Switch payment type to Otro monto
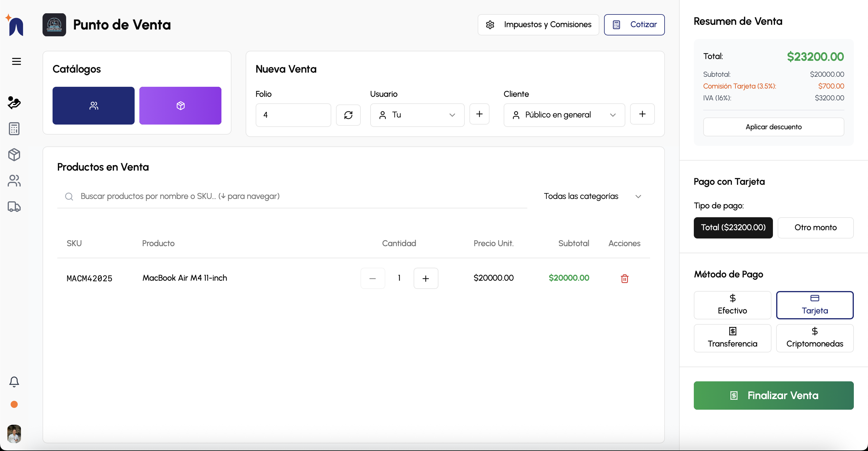This screenshot has height=451, width=868. [815, 228]
